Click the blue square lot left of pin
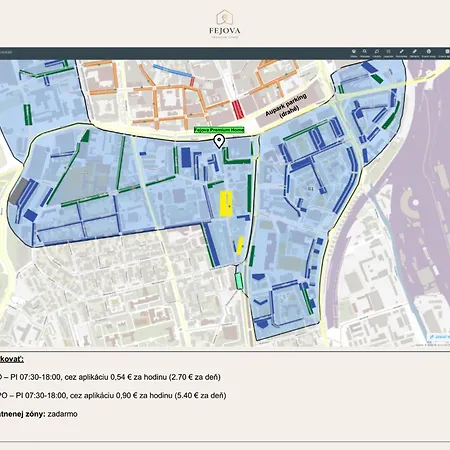The height and width of the screenshot is (450, 450). (x=186, y=158)
